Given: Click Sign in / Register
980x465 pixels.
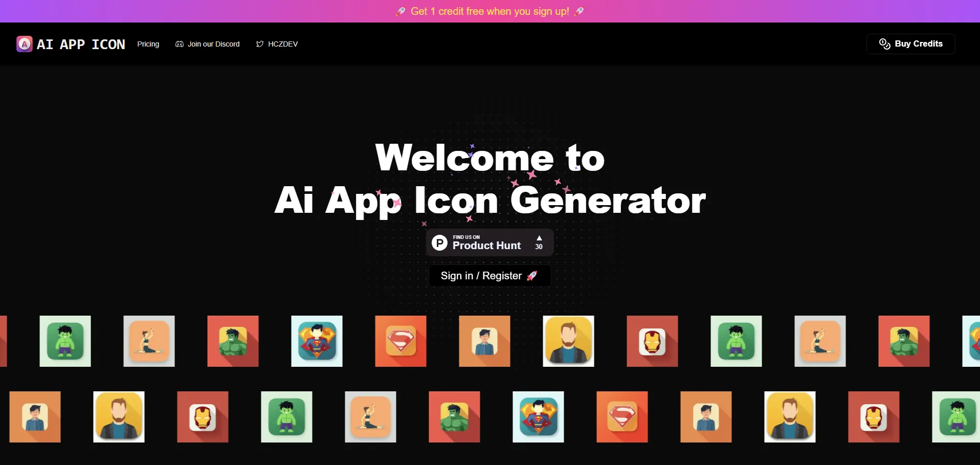Looking at the screenshot, I should (x=481, y=276).
